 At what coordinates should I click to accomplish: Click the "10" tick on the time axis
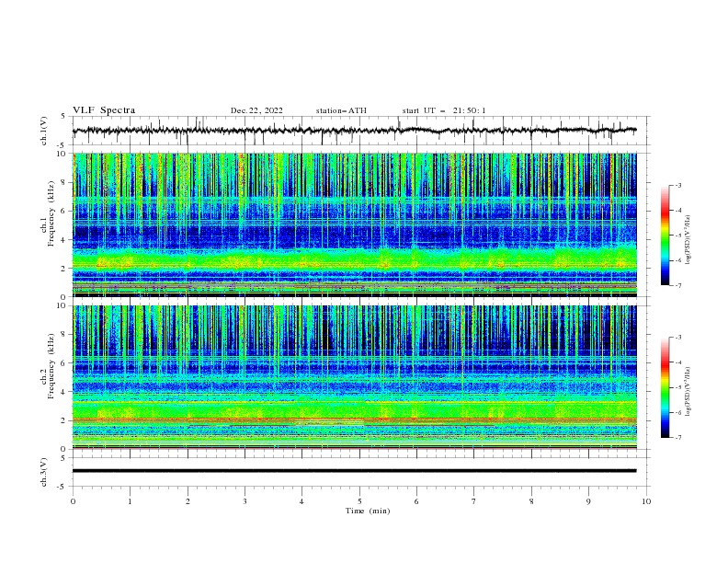[x=646, y=501]
